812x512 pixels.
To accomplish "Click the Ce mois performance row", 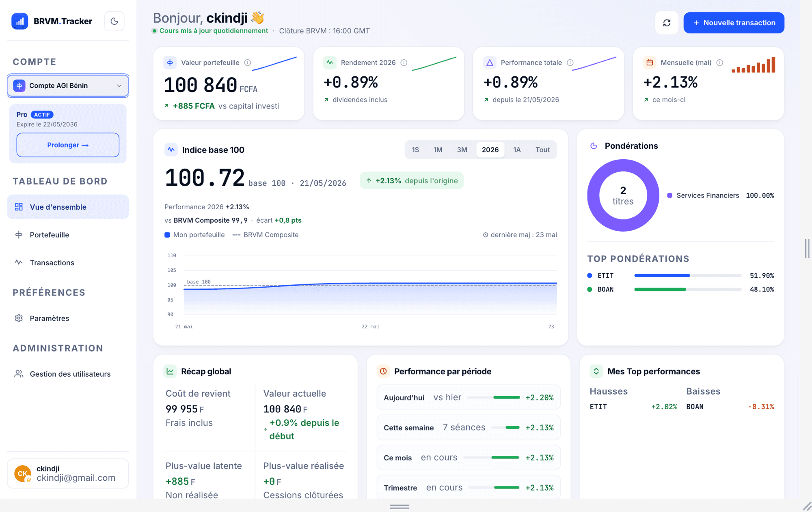I will coord(469,458).
